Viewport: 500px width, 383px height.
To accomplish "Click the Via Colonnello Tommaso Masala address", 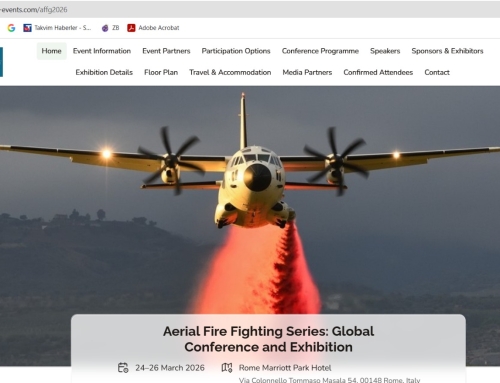I will tap(329, 380).
